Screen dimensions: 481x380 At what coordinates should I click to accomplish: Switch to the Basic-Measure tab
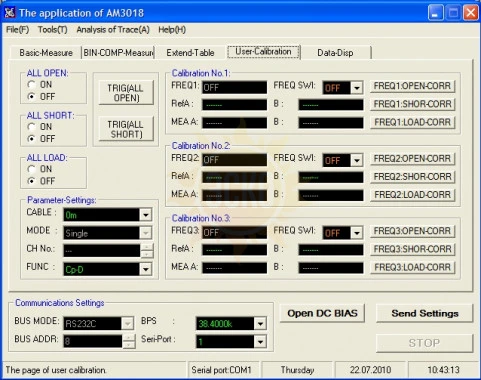46,53
